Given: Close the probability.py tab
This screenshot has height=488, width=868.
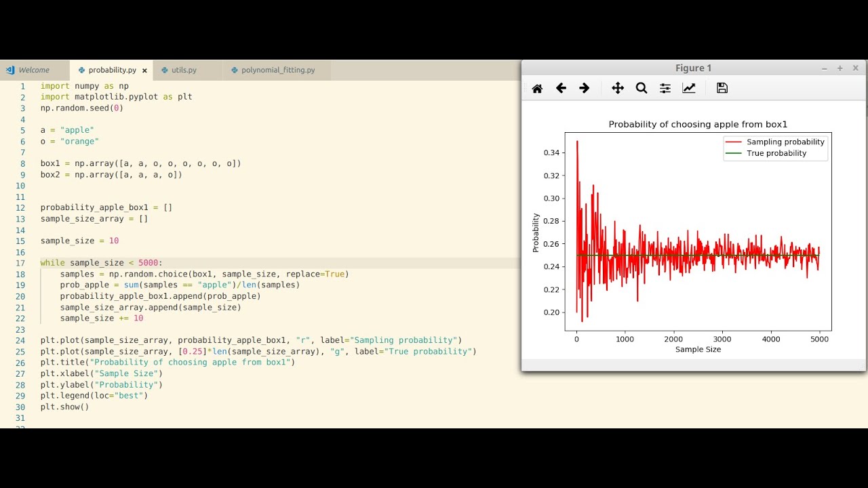Looking at the screenshot, I should (x=144, y=70).
